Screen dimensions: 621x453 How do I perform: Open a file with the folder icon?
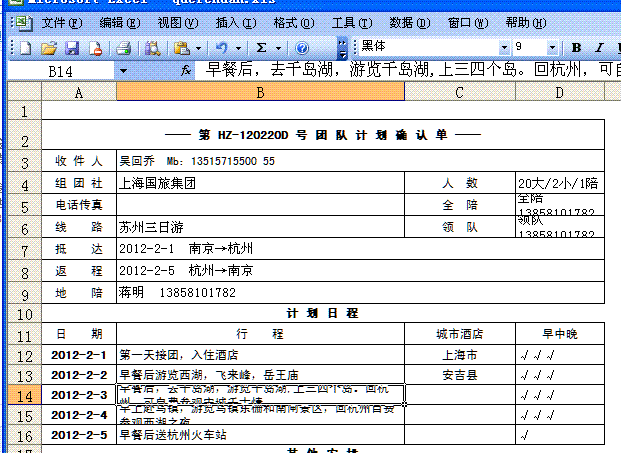(x=49, y=48)
